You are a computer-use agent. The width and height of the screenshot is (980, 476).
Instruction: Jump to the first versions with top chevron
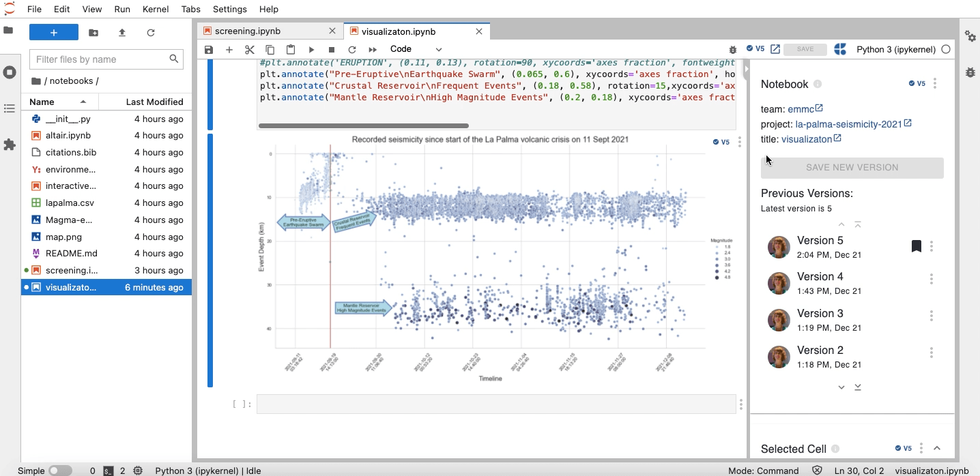pos(858,224)
